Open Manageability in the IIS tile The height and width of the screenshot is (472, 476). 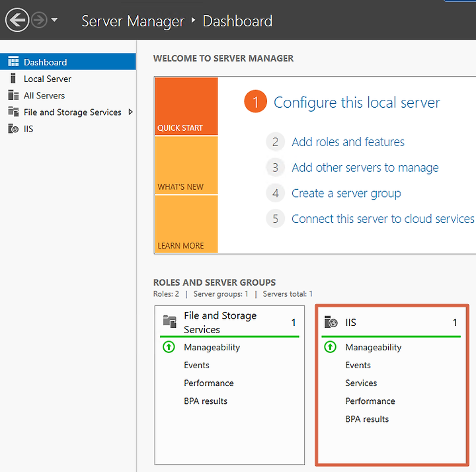click(374, 347)
